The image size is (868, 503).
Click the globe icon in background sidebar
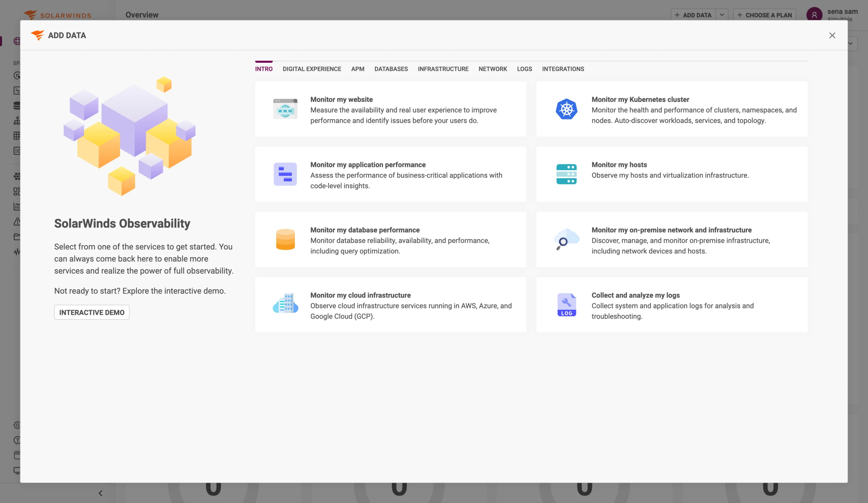(17, 41)
